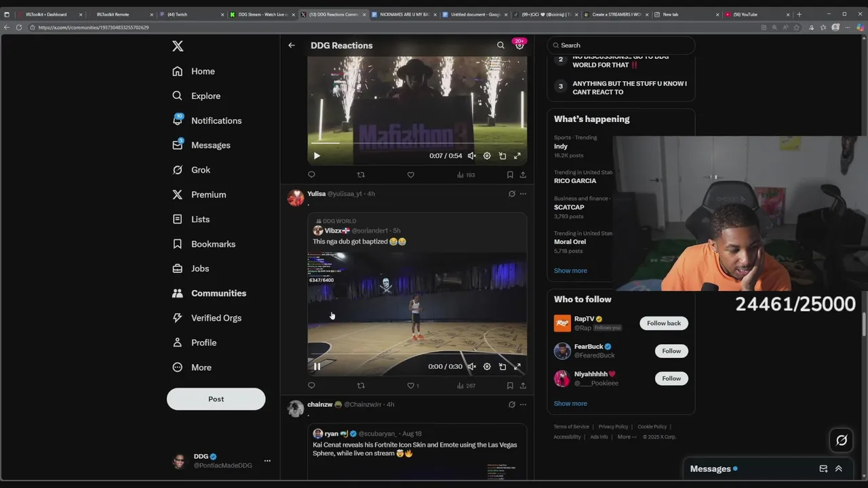The width and height of the screenshot is (868, 488).
Task: Click the Profile person icon
Action: point(178,342)
